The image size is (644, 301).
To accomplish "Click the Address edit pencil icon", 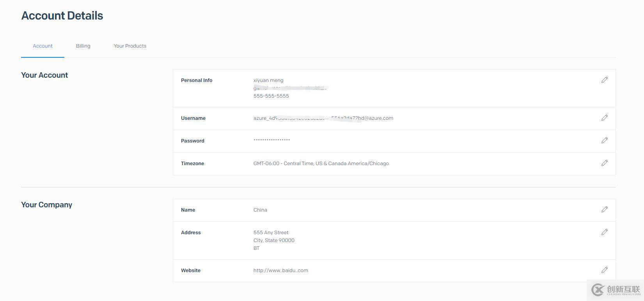I will coord(604,232).
